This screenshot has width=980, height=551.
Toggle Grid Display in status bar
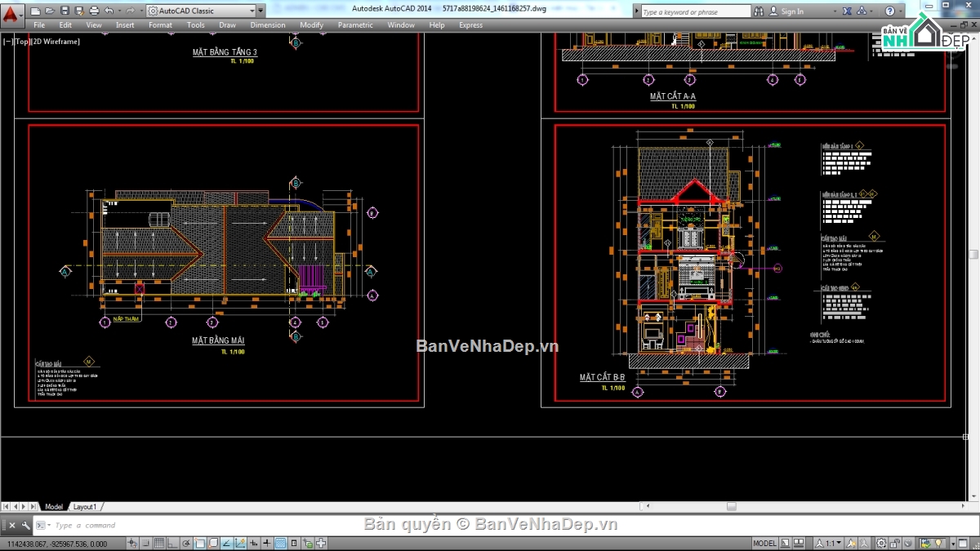[x=159, y=544]
